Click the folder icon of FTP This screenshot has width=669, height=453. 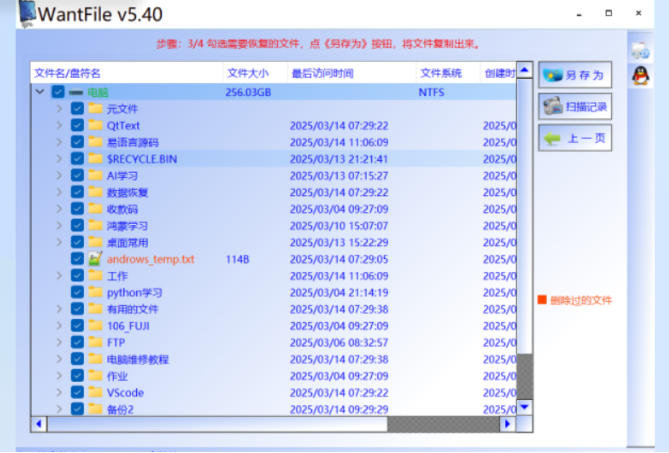click(x=96, y=342)
